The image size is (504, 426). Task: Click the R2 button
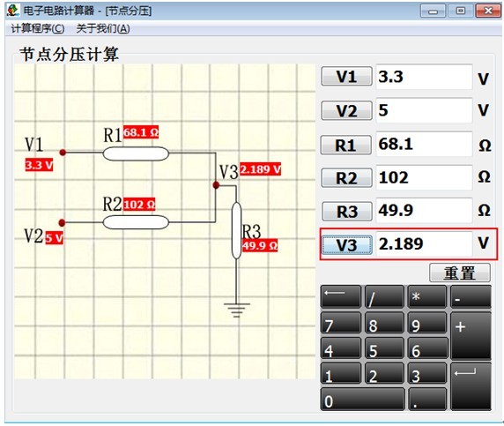(346, 177)
